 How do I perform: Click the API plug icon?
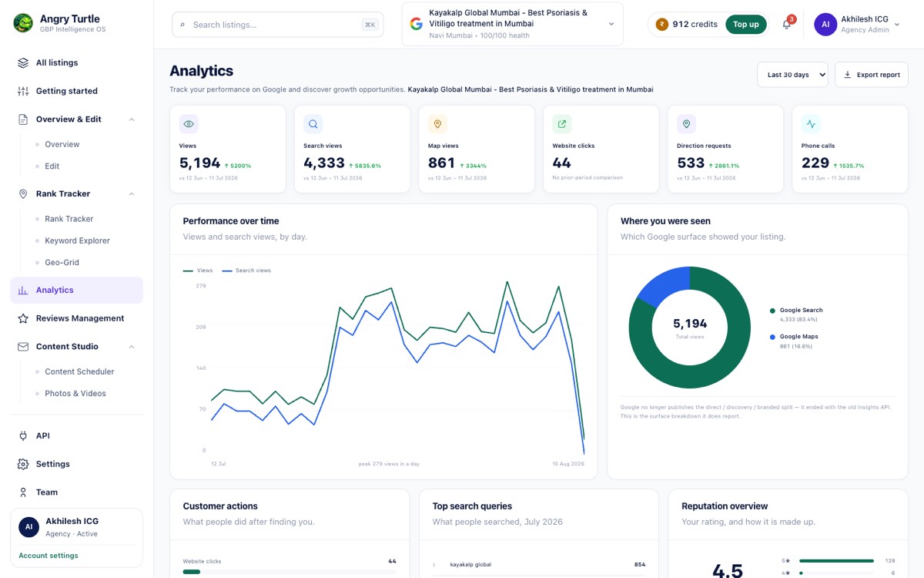(x=23, y=436)
